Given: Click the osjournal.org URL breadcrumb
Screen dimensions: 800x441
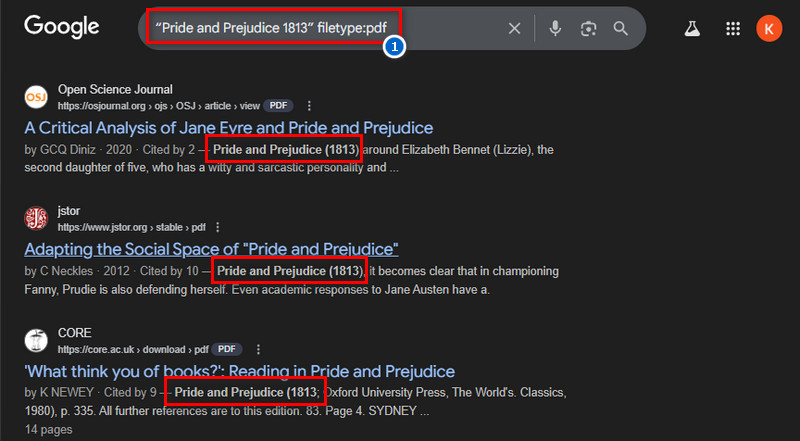Looking at the screenshot, I should (144, 105).
